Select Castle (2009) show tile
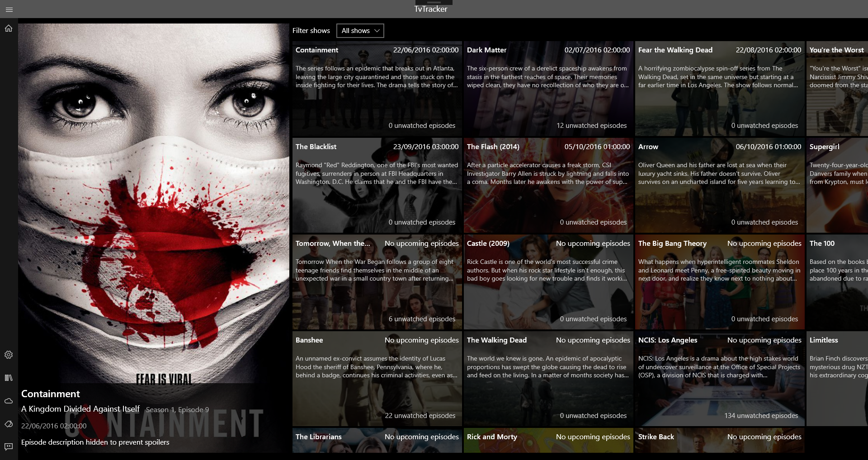Viewport: 868px width, 460px height. [548, 282]
